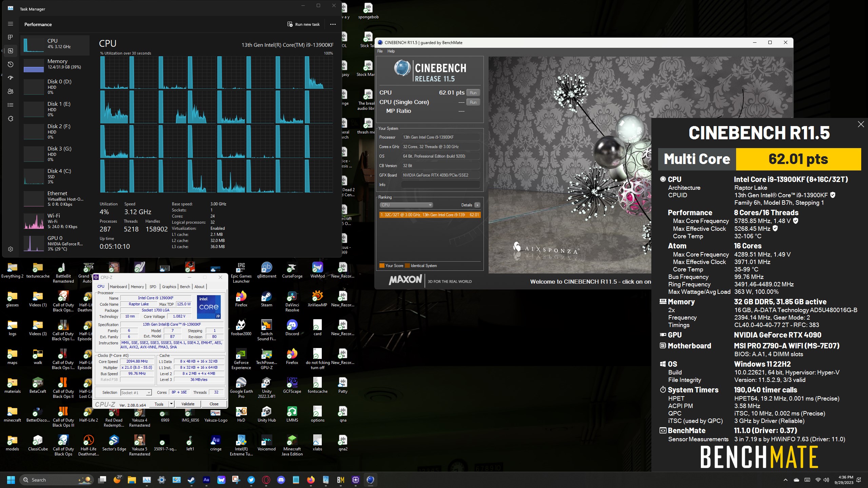Open Graphics tab in CPU-Z

point(169,287)
